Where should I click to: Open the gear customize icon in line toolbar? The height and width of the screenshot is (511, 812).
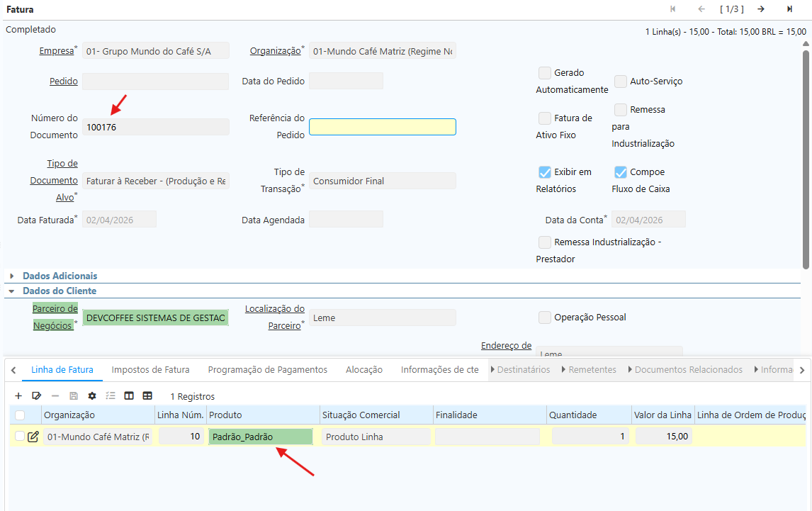pyautogui.click(x=92, y=396)
